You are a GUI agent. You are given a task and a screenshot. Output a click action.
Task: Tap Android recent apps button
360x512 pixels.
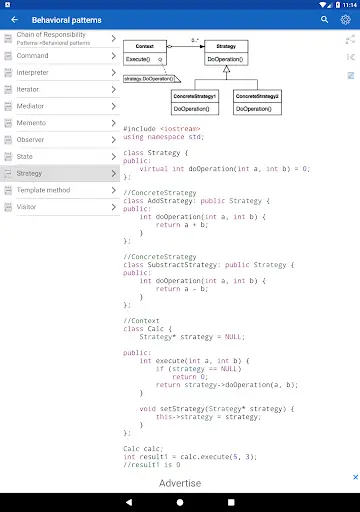(x=231, y=502)
